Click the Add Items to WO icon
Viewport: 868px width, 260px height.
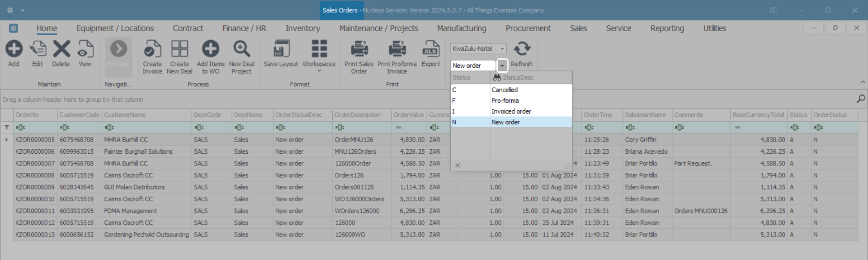pos(210,49)
